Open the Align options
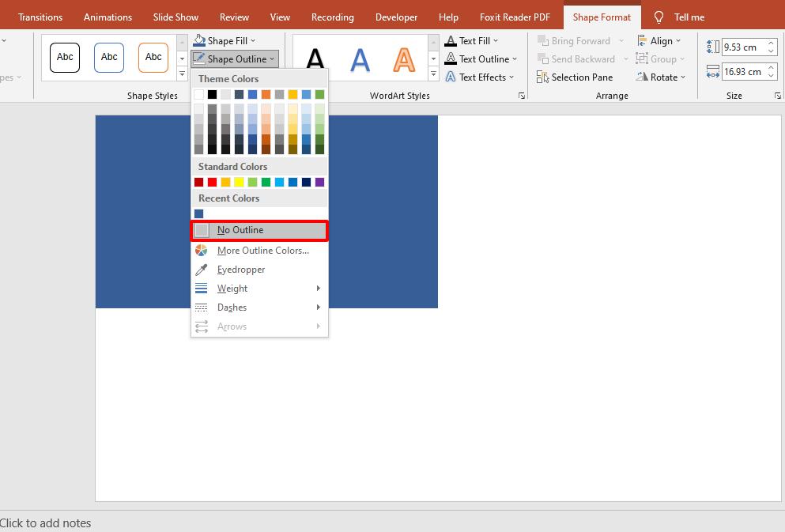Viewport: 785px width, 532px height. (x=661, y=40)
